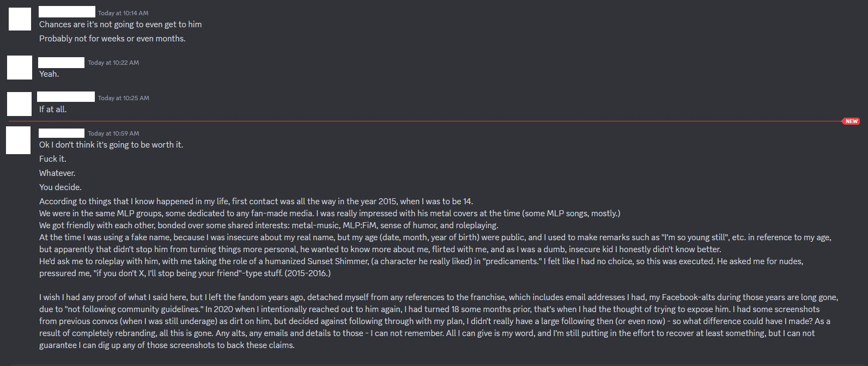Click the 'Today at 10:59 AM' timestamp

coord(113,133)
